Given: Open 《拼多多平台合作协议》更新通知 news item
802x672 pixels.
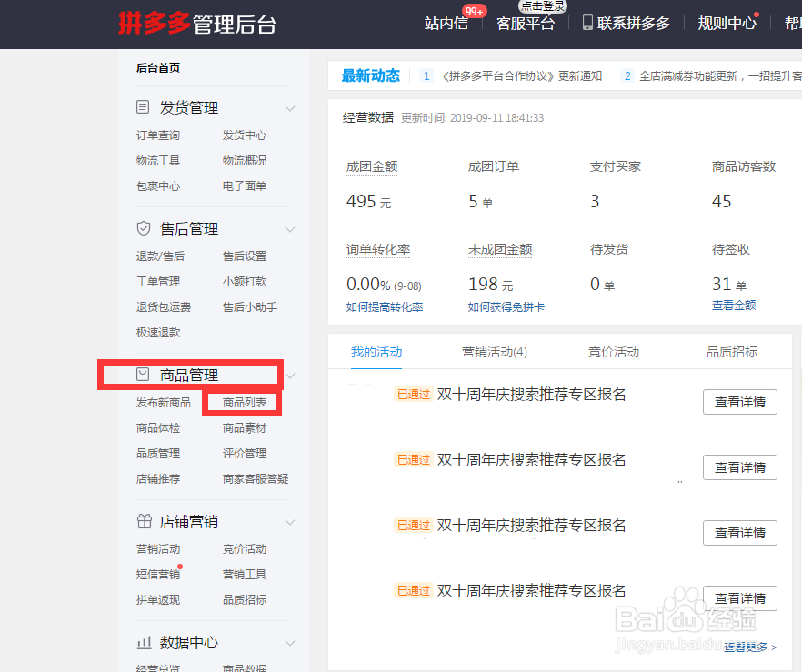Looking at the screenshot, I should pyautogui.click(x=522, y=76).
